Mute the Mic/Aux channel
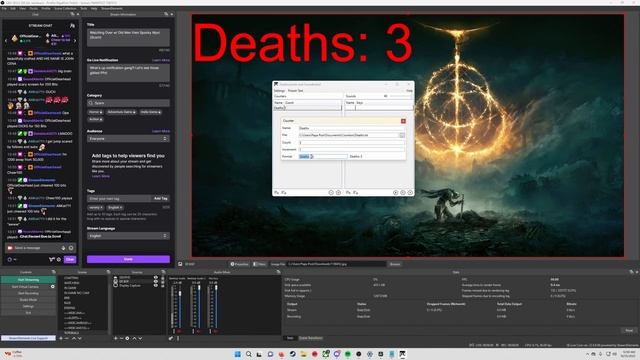640x360 pixels. [x=215, y=331]
